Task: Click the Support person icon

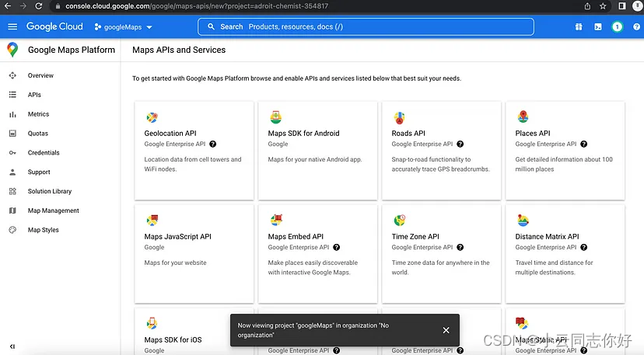Action: pos(12,172)
